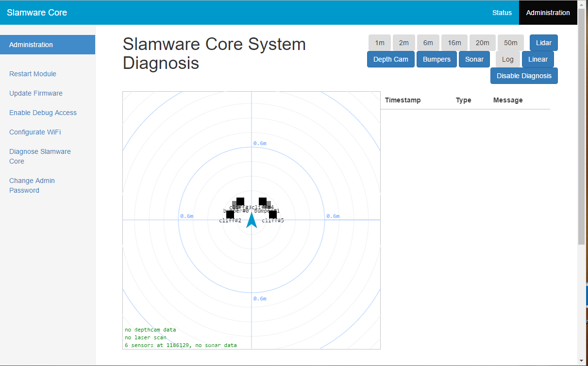Click the Message column header
The image size is (588, 366).
508,100
